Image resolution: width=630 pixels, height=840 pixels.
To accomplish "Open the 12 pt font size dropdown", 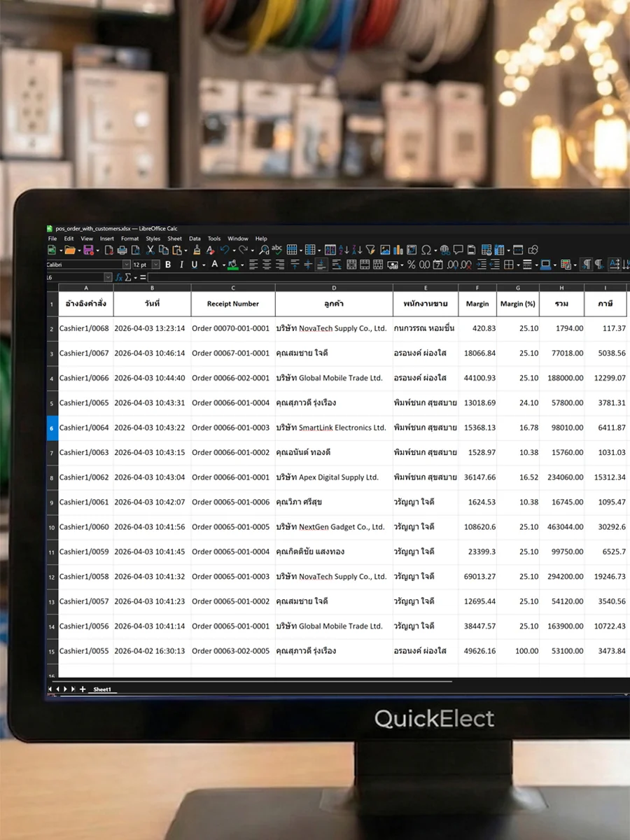I will tap(156, 265).
